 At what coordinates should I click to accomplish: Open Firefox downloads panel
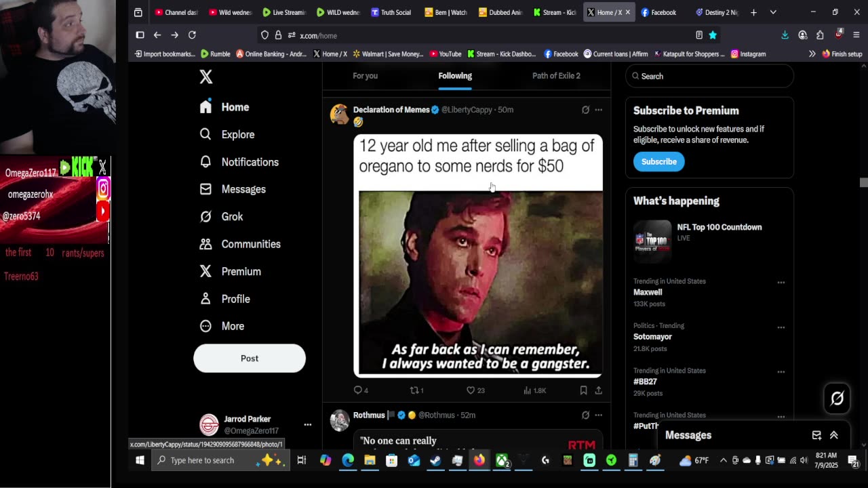click(785, 35)
